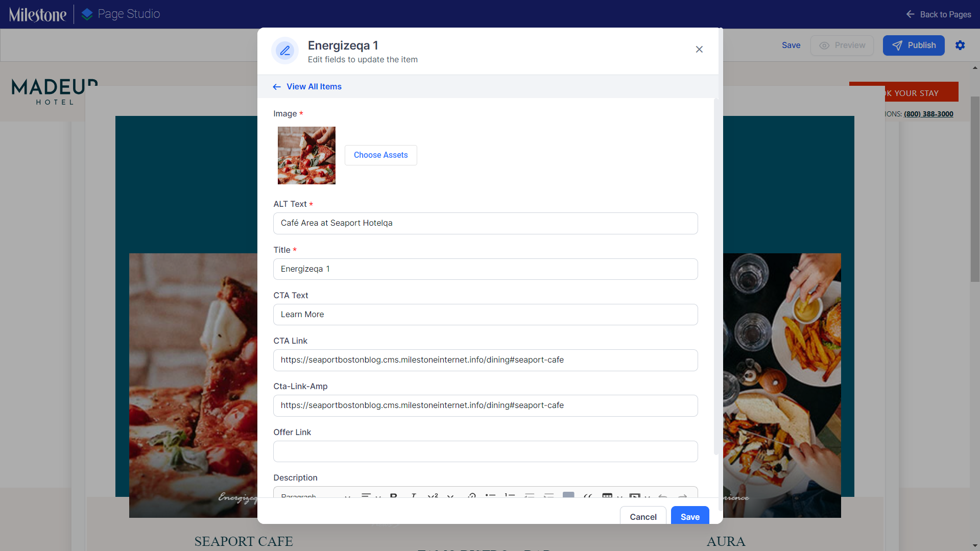Screen dimensions: 980x551
Task: Click the Choose Assets button
Action: (381, 155)
